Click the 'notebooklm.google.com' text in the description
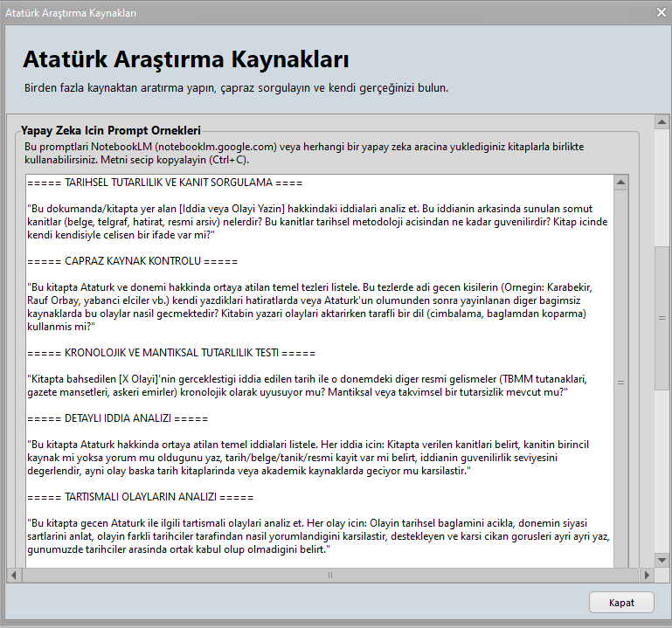 [216, 147]
